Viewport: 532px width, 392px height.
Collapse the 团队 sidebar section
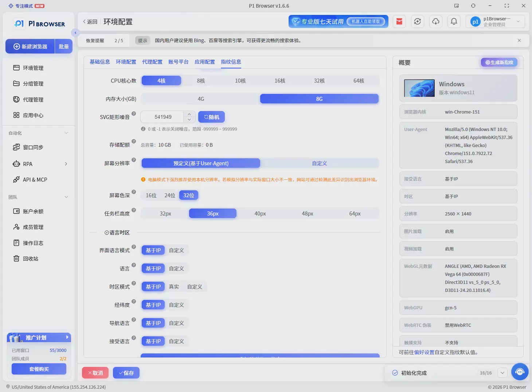tap(66, 197)
